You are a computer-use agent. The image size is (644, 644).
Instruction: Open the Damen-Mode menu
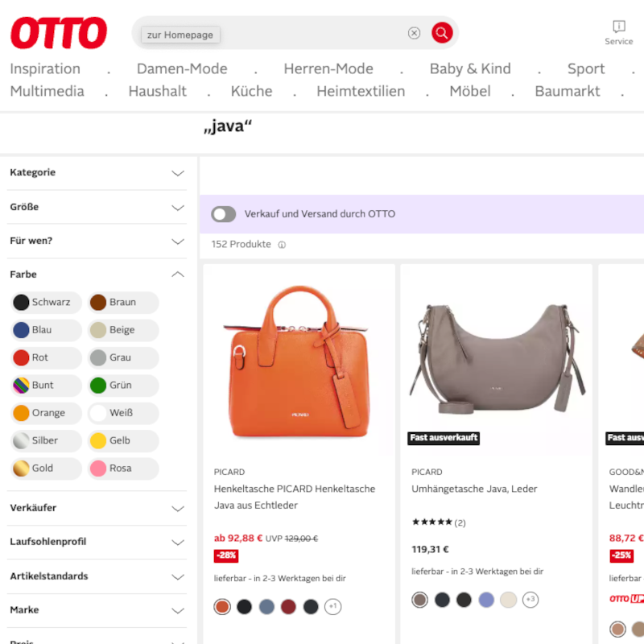pyautogui.click(x=182, y=68)
